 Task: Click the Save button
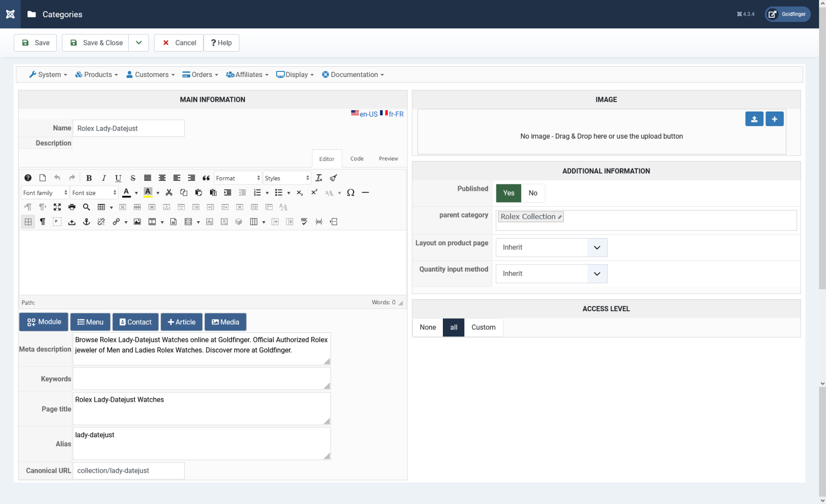point(35,43)
